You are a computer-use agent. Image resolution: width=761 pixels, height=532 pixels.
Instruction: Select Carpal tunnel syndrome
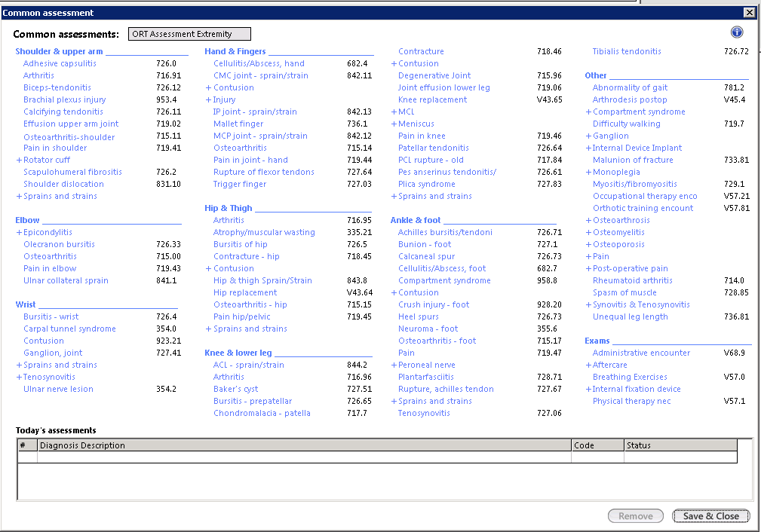click(x=69, y=329)
